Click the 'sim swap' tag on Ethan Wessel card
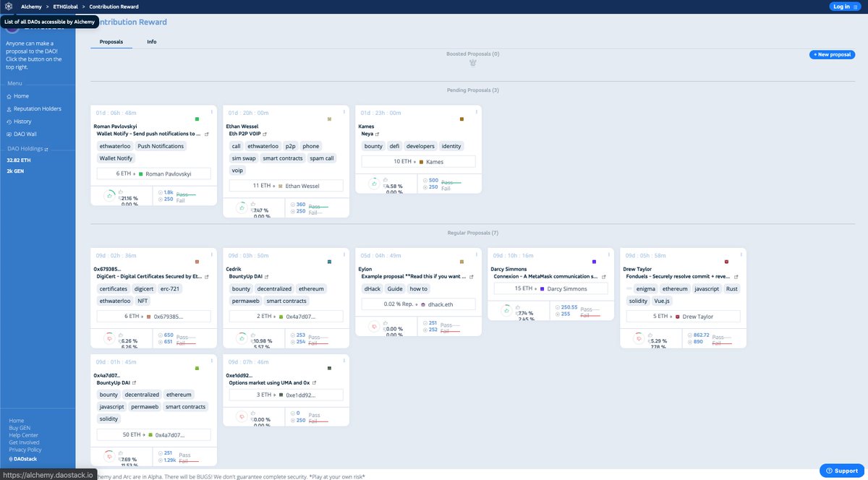The image size is (868, 480). [x=243, y=158]
